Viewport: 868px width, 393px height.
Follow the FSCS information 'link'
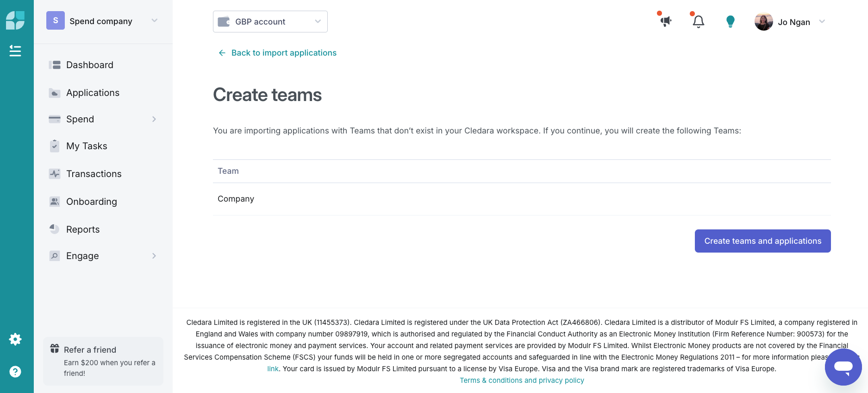point(273,369)
